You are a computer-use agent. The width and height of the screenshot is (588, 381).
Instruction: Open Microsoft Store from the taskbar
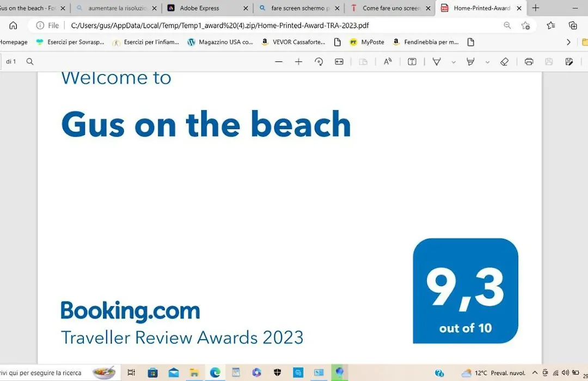tap(152, 373)
